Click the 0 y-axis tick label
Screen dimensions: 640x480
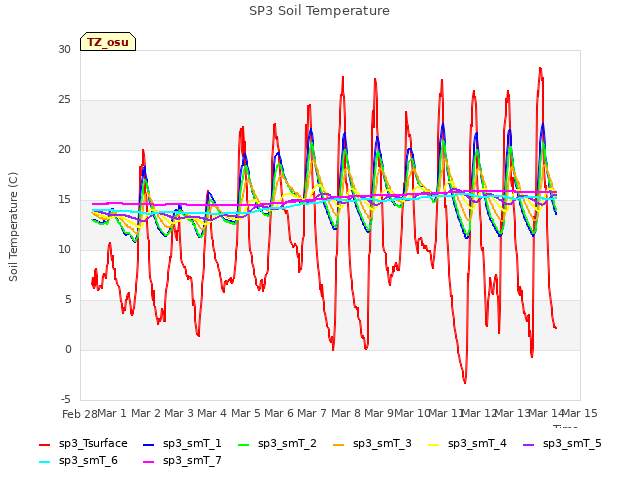click(x=68, y=349)
